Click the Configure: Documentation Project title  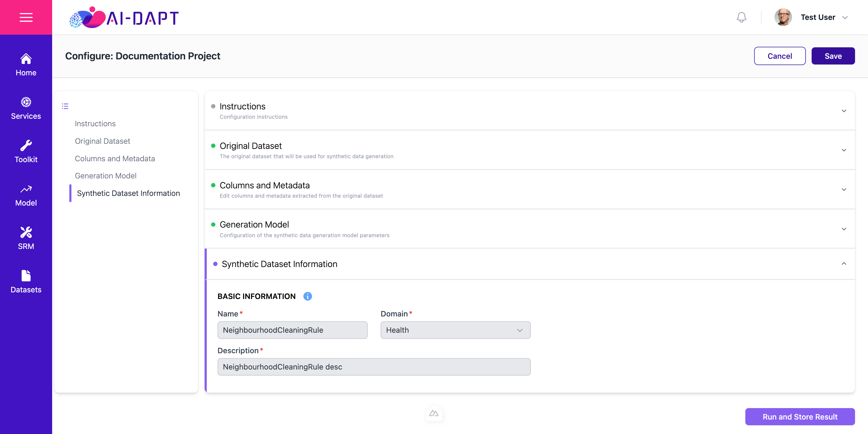pos(143,56)
